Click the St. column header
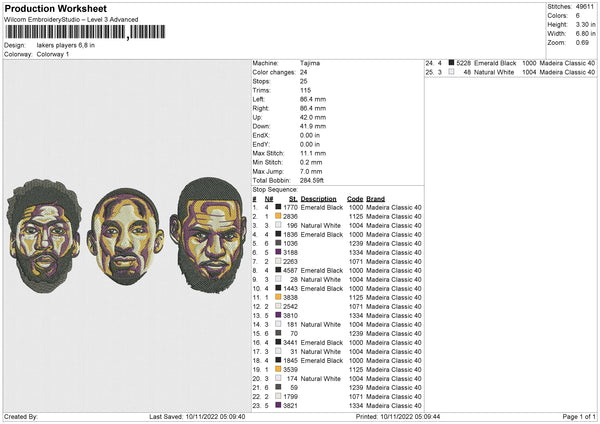Viewport: 600px width, 424px height. click(293, 199)
